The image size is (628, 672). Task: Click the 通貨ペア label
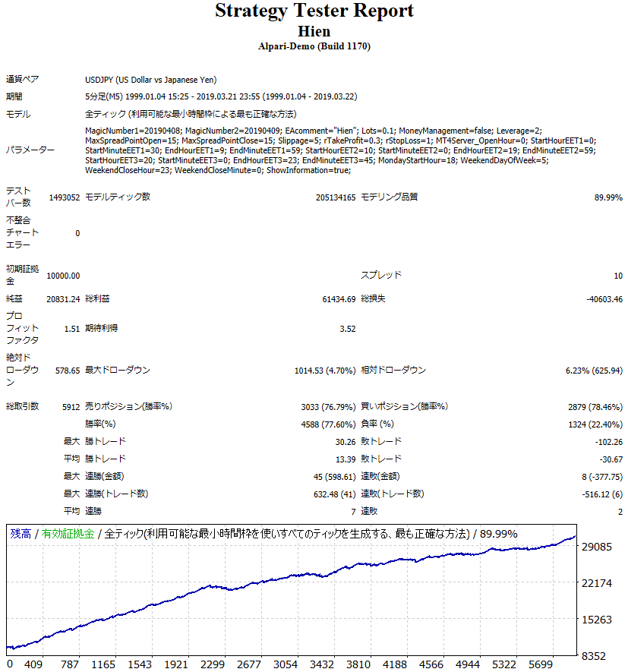[22, 79]
